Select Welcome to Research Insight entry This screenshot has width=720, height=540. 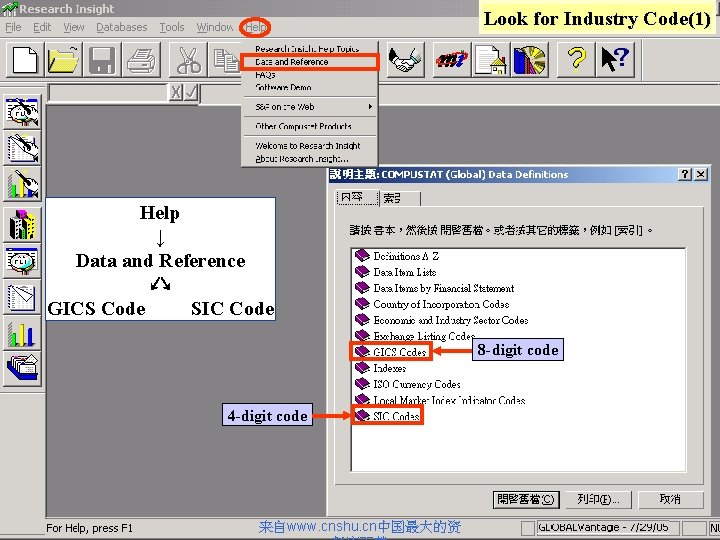click(x=309, y=146)
